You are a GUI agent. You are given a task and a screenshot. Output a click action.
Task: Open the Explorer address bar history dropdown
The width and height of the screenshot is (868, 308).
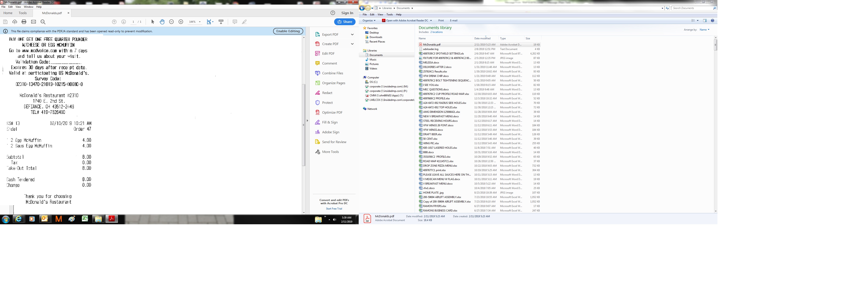(662, 8)
